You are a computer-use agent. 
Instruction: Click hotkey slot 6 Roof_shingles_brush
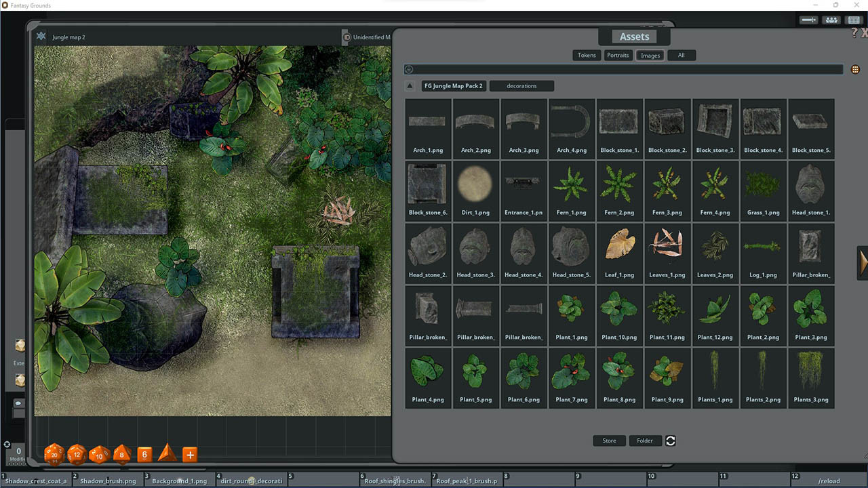[x=395, y=480]
